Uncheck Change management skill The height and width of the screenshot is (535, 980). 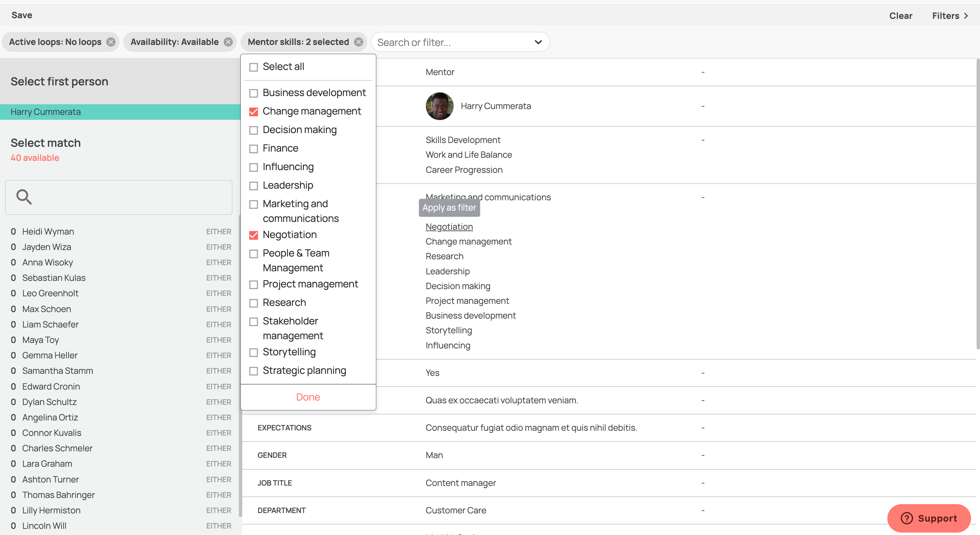pyautogui.click(x=253, y=112)
